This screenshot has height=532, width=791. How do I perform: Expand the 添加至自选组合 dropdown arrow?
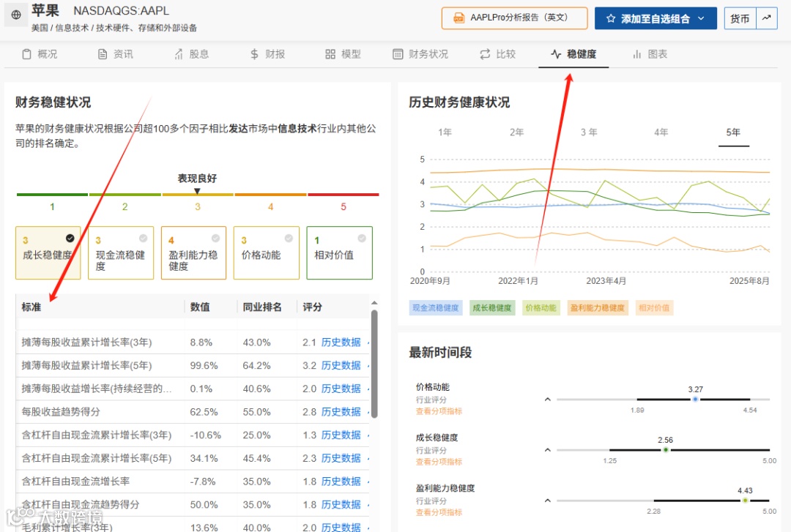[x=701, y=18]
